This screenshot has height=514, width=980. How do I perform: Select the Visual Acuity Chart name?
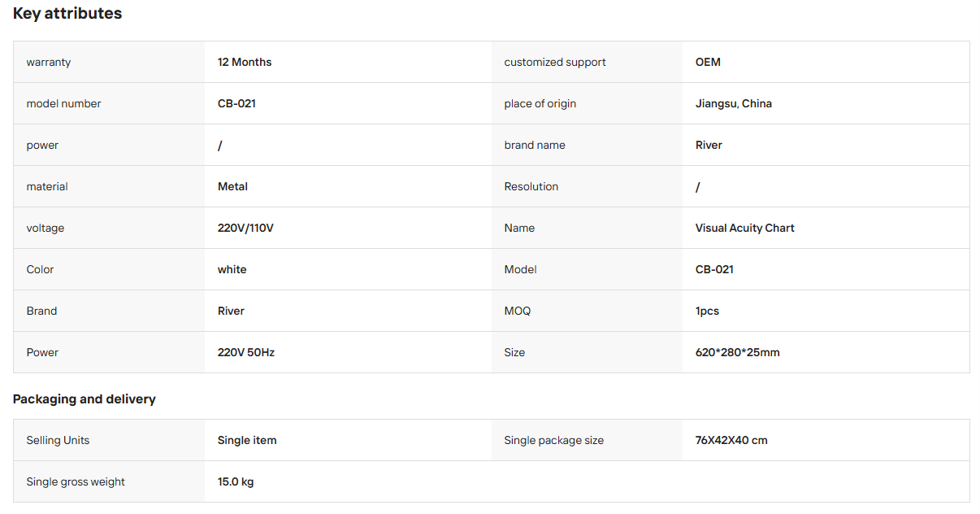click(745, 229)
